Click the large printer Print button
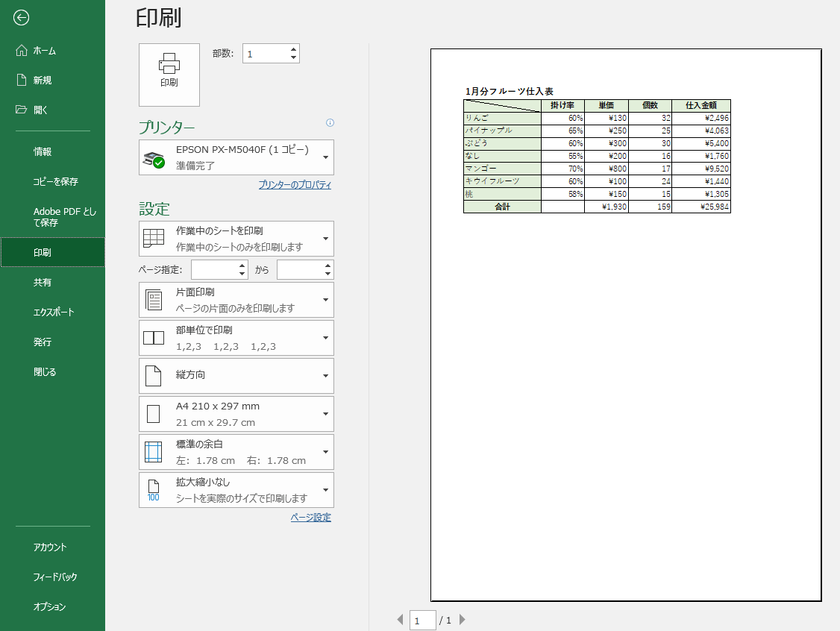This screenshot has width=840, height=631. tap(169, 75)
